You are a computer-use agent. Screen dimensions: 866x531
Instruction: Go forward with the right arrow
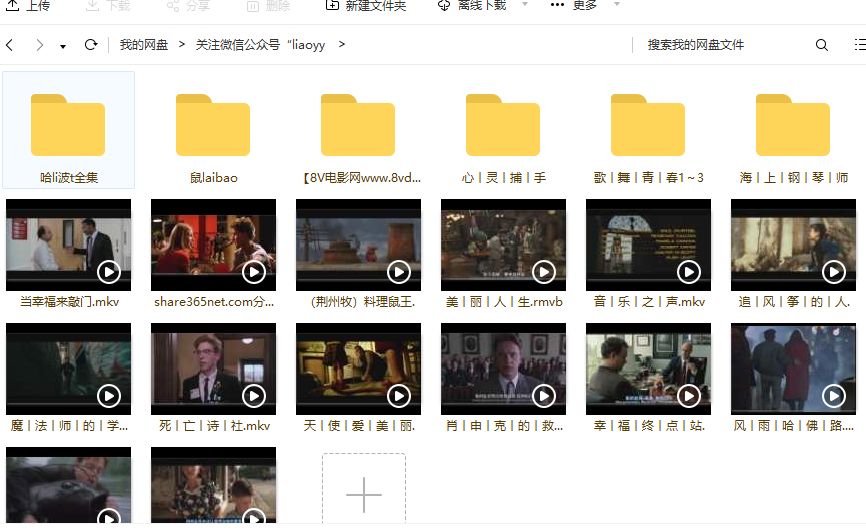(x=39, y=45)
